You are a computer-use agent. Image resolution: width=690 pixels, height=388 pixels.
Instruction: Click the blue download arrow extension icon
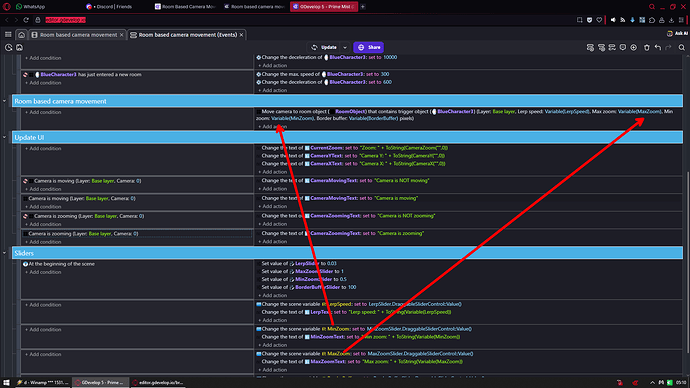[632, 20]
